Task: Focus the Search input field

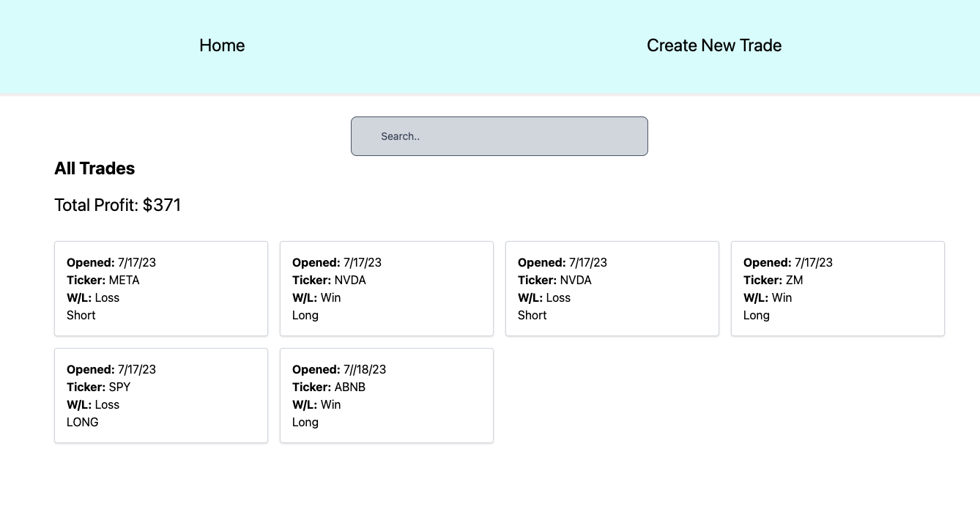Action: click(499, 136)
